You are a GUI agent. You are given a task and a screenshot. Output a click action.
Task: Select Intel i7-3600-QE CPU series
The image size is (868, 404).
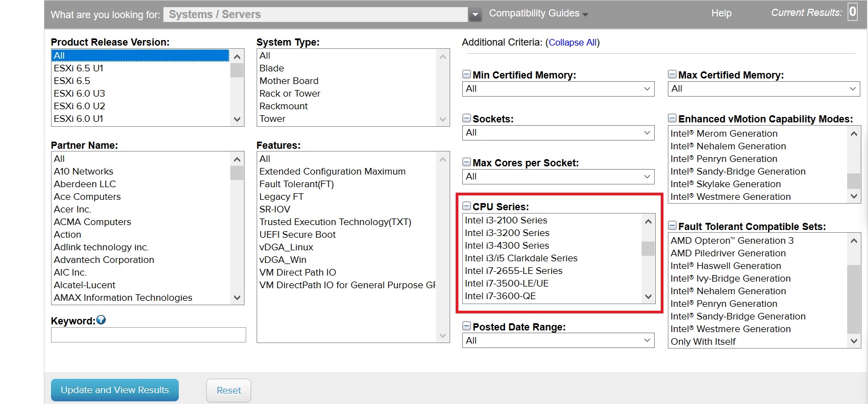[552, 296]
